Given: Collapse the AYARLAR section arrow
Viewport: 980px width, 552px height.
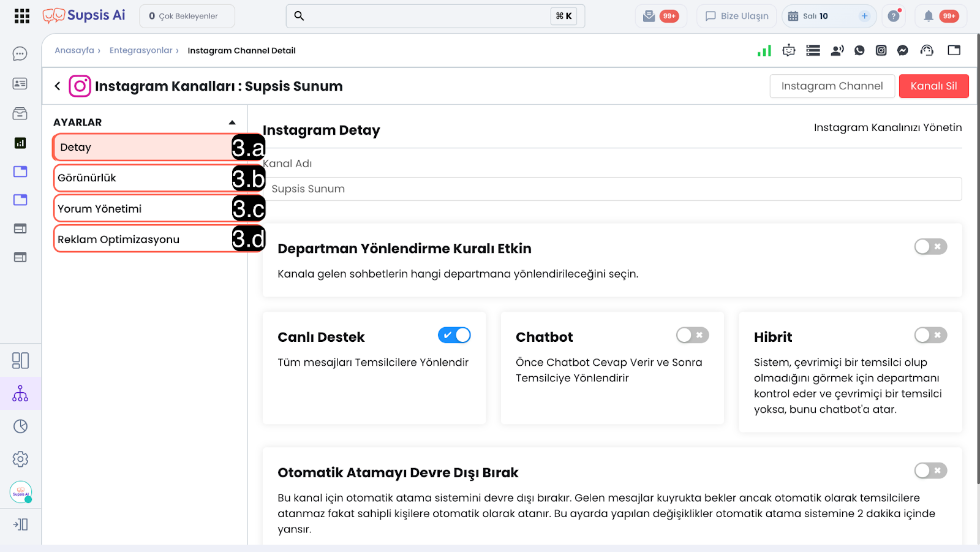Looking at the screenshot, I should click(232, 123).
